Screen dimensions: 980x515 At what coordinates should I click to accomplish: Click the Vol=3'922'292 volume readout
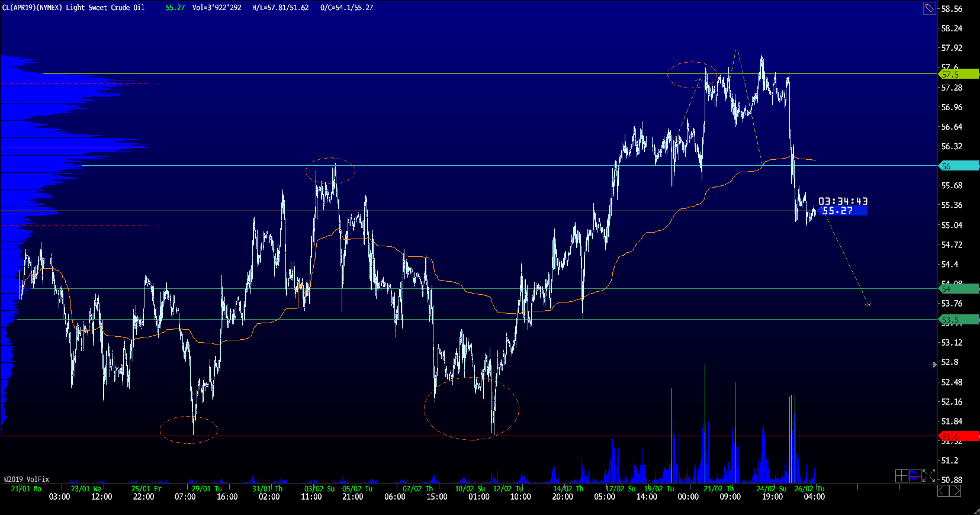pyautogui.click(x=217, y=8)
